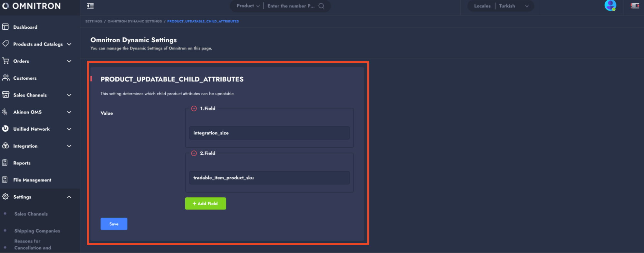Click the integration_size input field
The image size is (644, 253).
269,133
